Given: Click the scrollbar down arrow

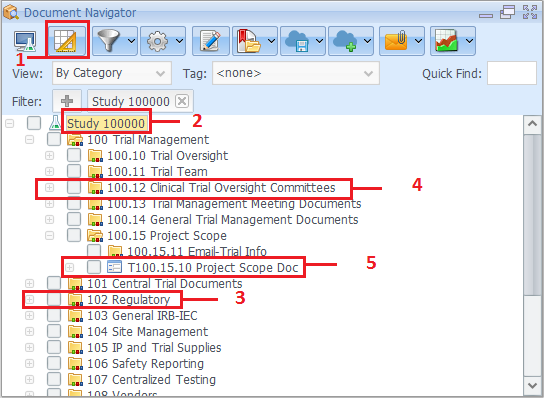Looking at the screenshot, I should point(533,385).
